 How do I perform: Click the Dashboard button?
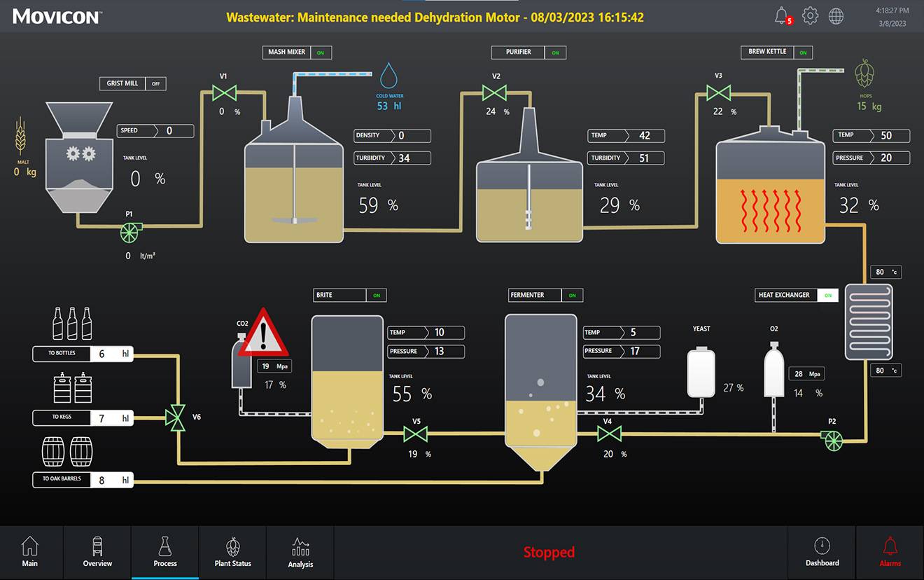(x=822, y=553)
